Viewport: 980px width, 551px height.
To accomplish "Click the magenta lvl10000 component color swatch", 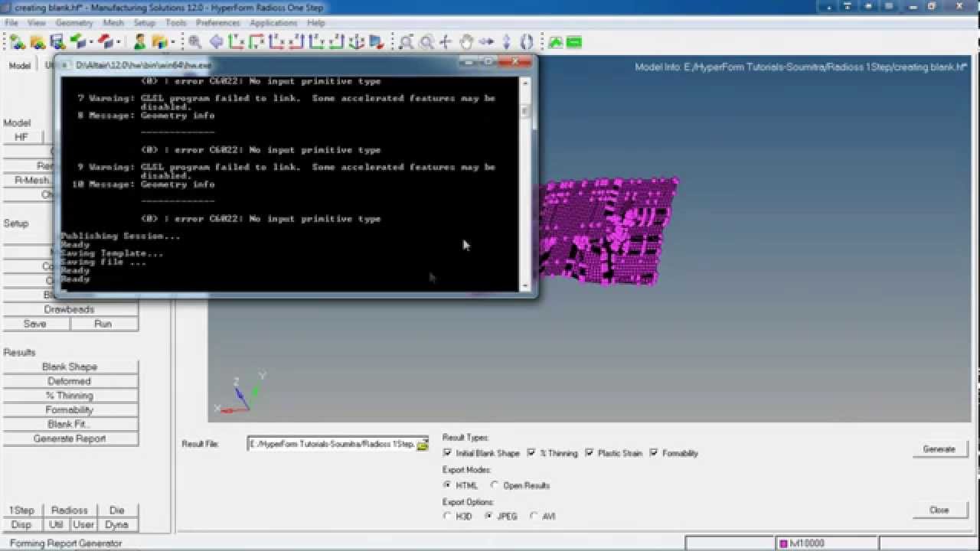I will point(783,543).
